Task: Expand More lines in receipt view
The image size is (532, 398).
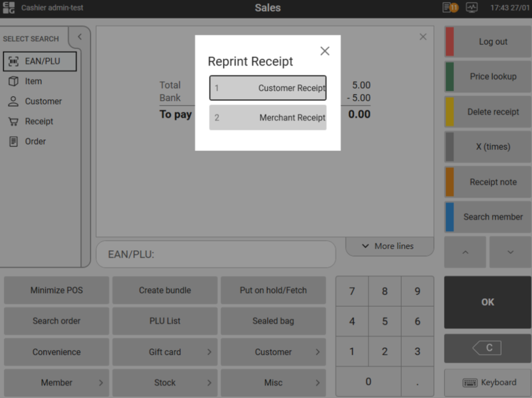Action: 388,246
